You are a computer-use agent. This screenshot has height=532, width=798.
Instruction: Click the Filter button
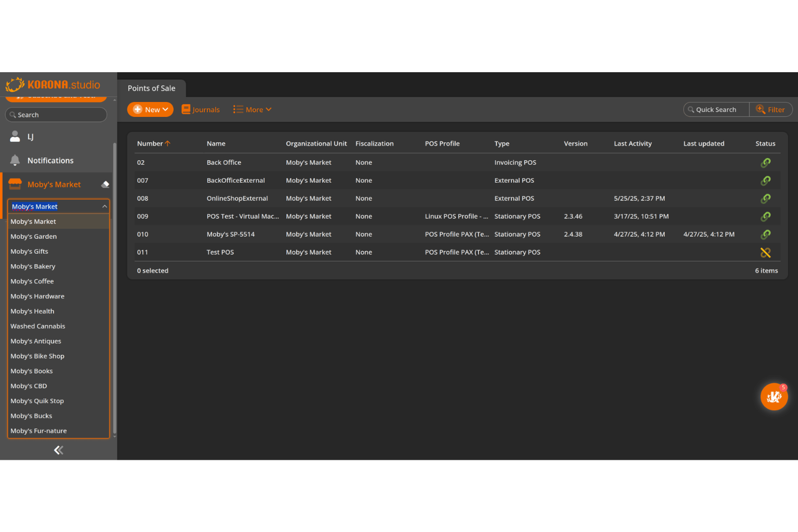point(771,109)
